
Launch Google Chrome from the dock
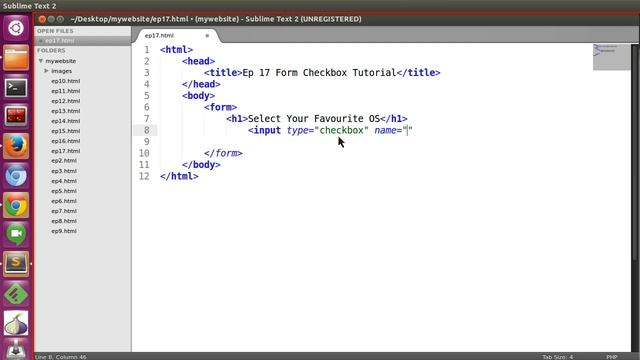(x=16, y=205)
